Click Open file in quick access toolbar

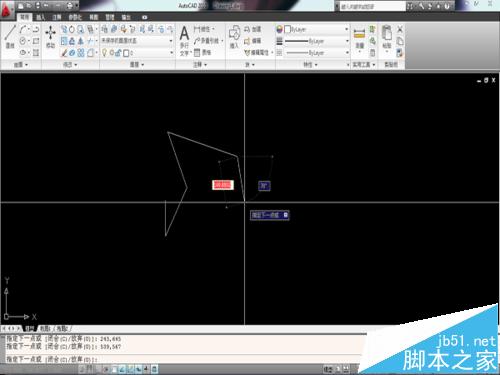point(29,6)
